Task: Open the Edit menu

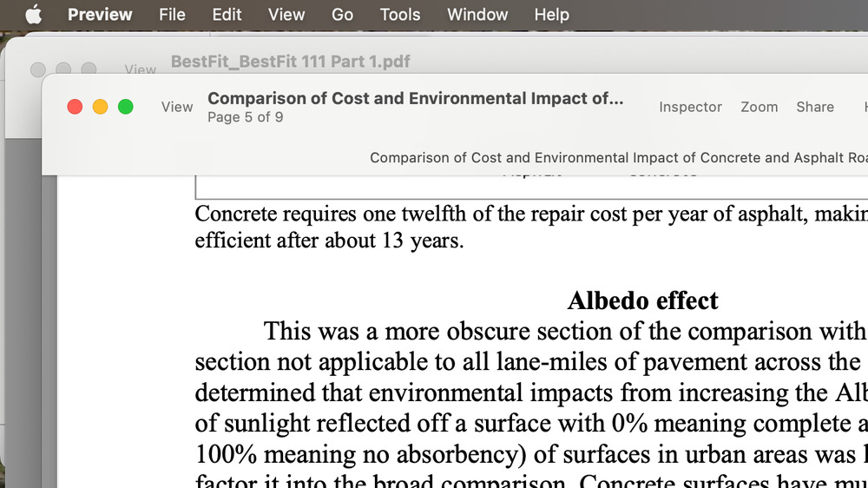Action: coord(227,15)
